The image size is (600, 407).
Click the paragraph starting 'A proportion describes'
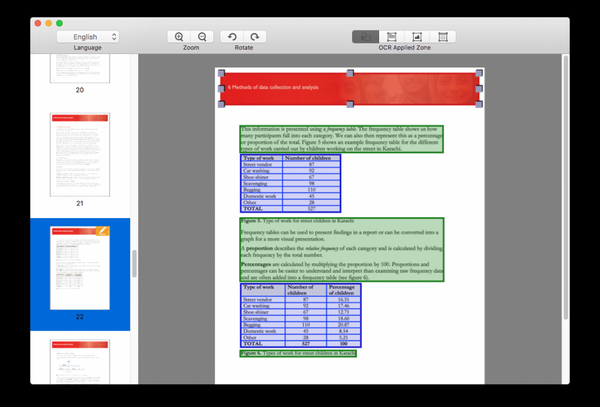point(341,251)
